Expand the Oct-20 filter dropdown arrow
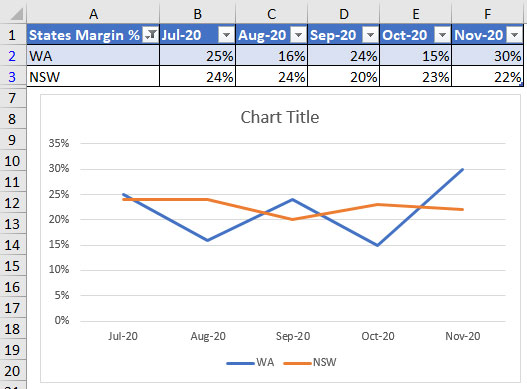Image resolution: width=527 pixels, height=389 pixels. pyautogui.click(x=442, y=35)
